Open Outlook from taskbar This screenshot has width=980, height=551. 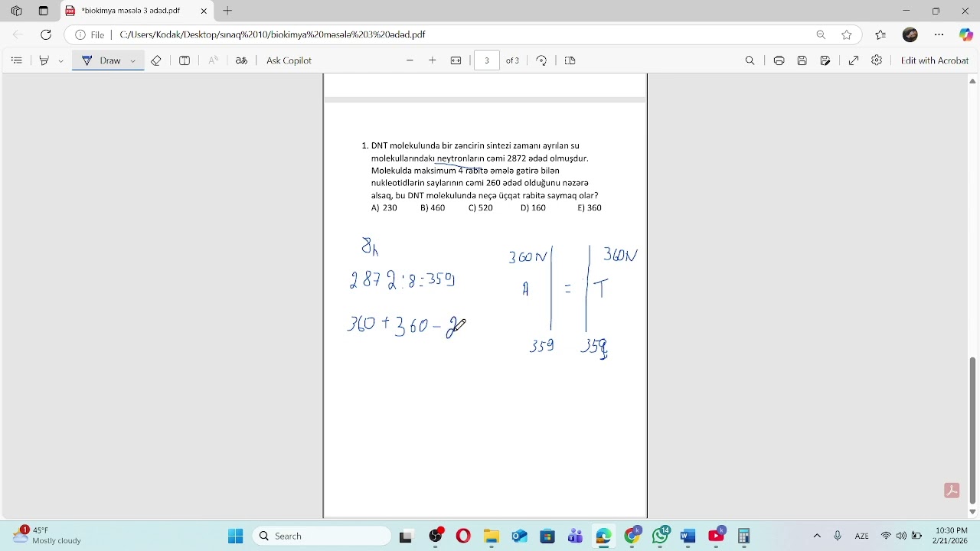pyautogui.click(x=520, y=536)
